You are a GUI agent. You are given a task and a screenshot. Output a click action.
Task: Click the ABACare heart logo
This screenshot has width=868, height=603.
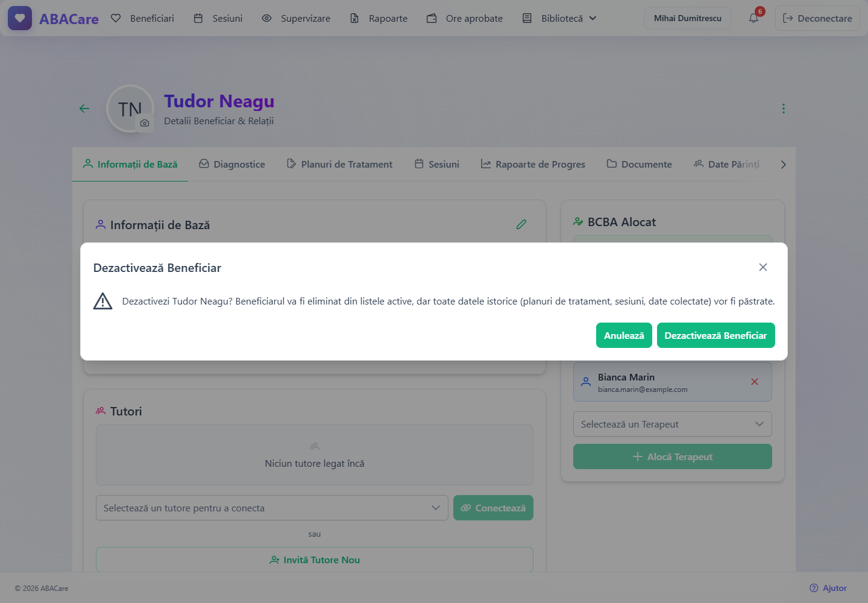pyautogui.click(x=20, y=18)
